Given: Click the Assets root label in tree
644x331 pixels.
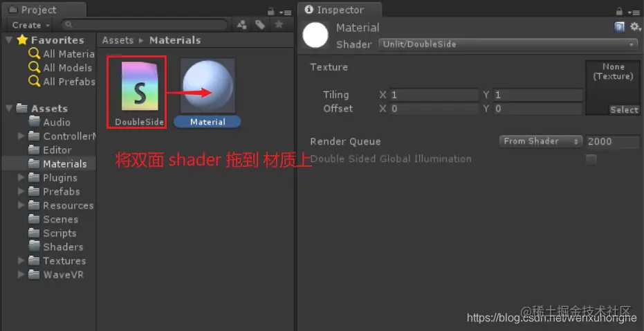Looking at the screenshot, I should 49,109.
